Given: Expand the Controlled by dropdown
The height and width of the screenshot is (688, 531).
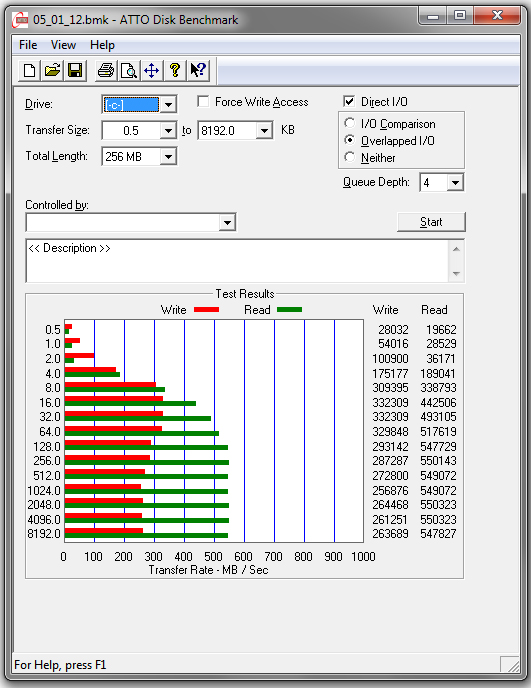Looking at the screenshot, I should coord(227,222).
